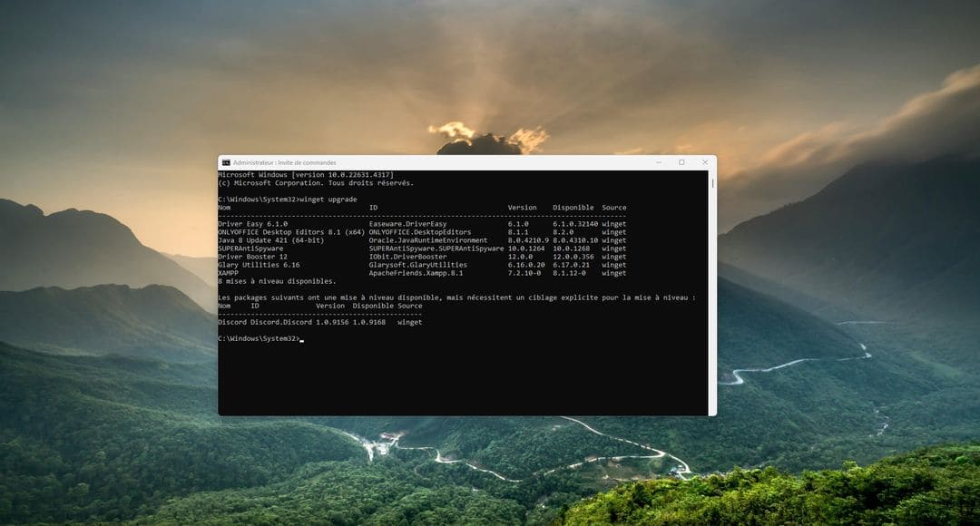
Task: Click 'Discord.Discord' ID in second table
Action: (281, 322)
